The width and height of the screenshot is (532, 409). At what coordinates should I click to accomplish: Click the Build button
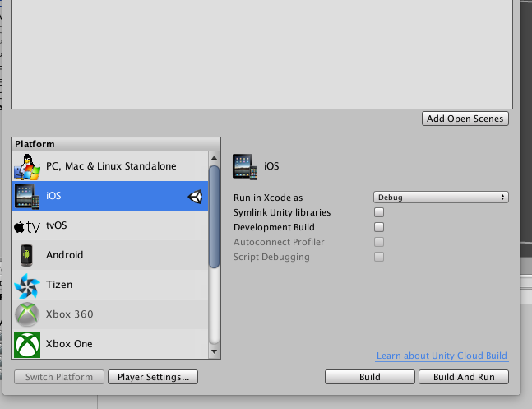pos(370,377)
